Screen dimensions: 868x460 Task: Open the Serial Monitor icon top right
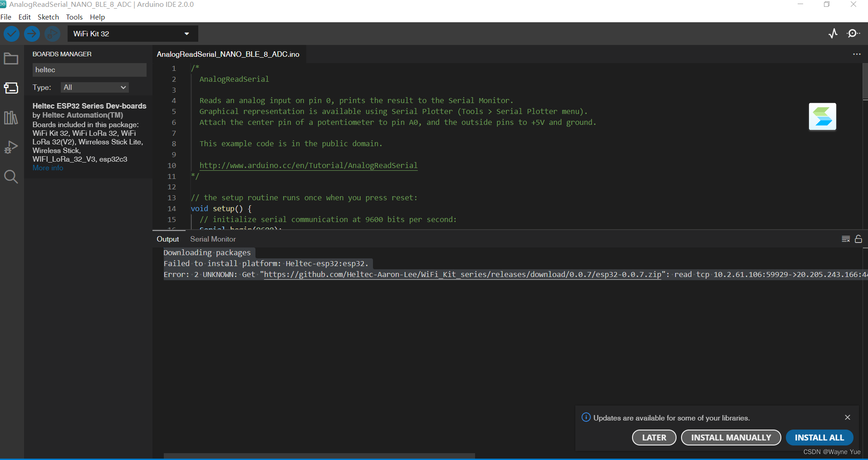tap(854, 33)
